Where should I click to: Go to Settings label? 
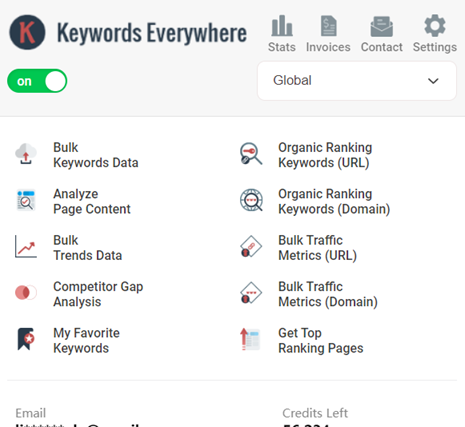[435, 47]
